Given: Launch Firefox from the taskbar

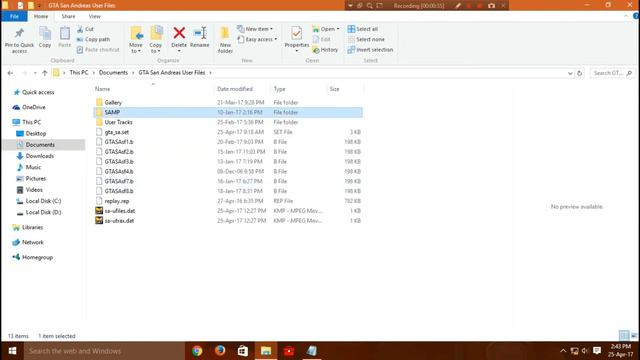Looking at the screenshot, I should [x=220, y=351].
